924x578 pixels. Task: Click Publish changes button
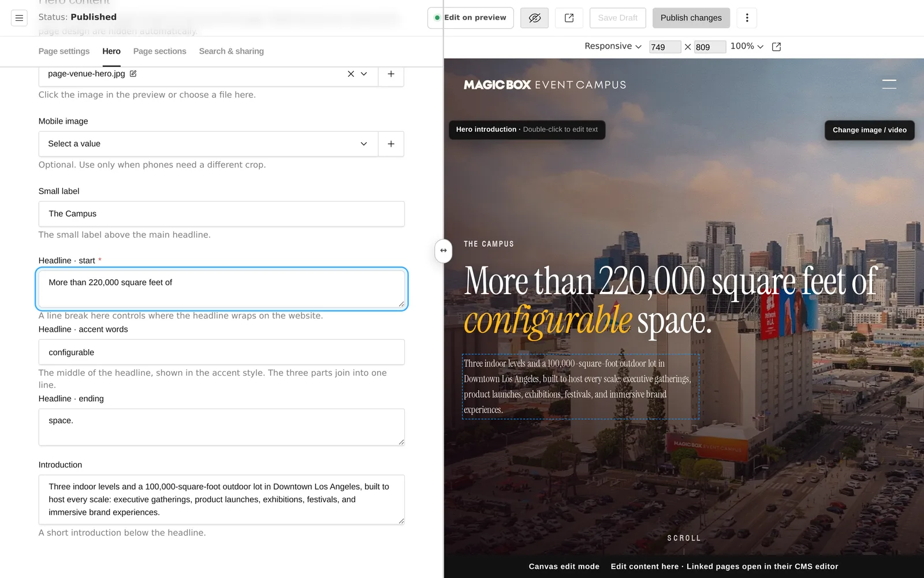click(691, 18)
